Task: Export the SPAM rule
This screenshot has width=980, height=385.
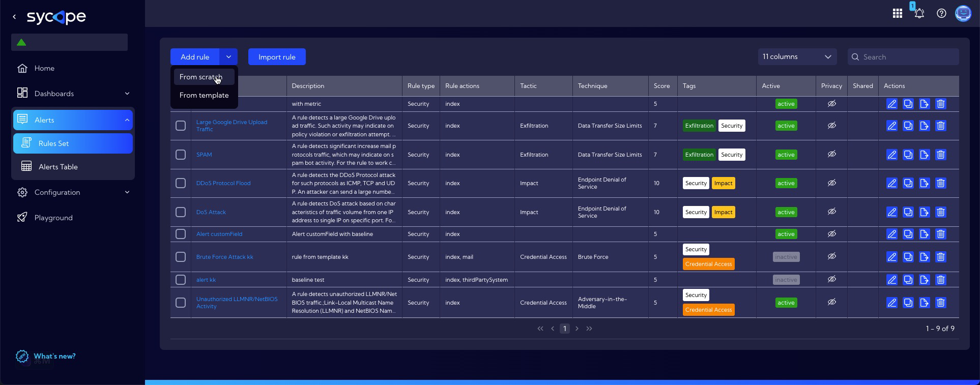Action: click(925, 155)
